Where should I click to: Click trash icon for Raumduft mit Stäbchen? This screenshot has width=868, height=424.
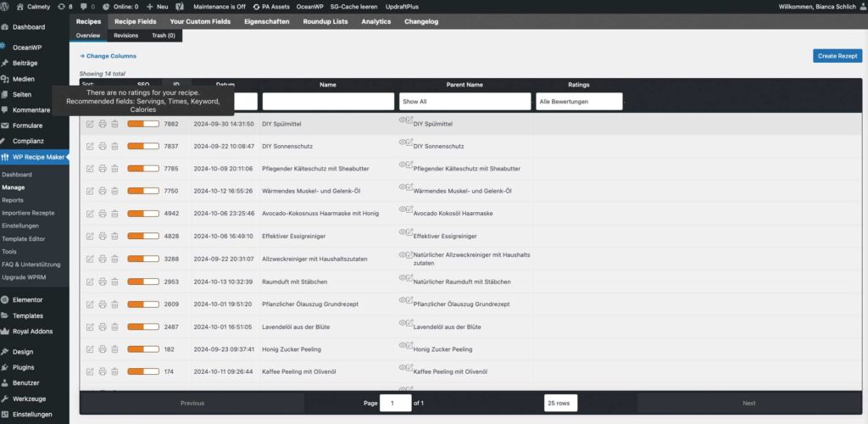114,282
